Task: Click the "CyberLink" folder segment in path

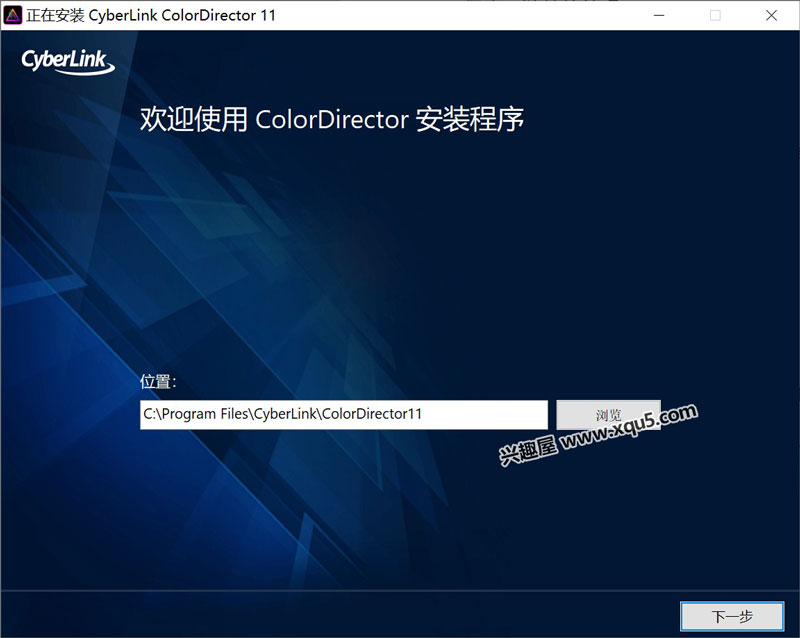Action: coord(284,415)
